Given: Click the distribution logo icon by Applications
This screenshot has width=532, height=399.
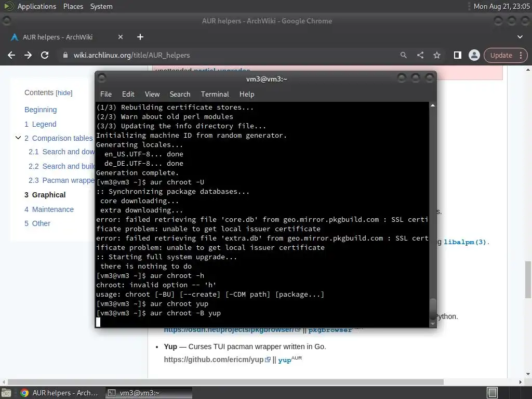Looking at the screenshot, I should click(9, 6).
